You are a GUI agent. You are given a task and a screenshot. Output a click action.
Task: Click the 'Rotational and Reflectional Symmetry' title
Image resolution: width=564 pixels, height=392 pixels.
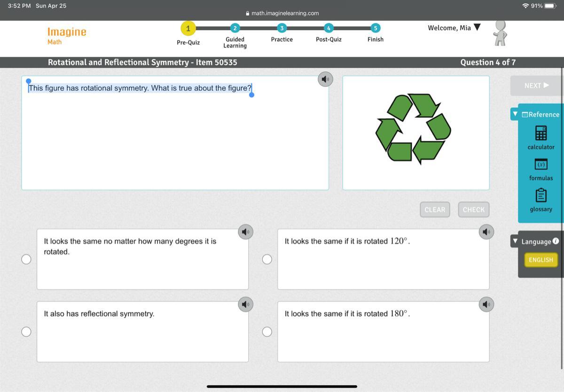[118, 62]
